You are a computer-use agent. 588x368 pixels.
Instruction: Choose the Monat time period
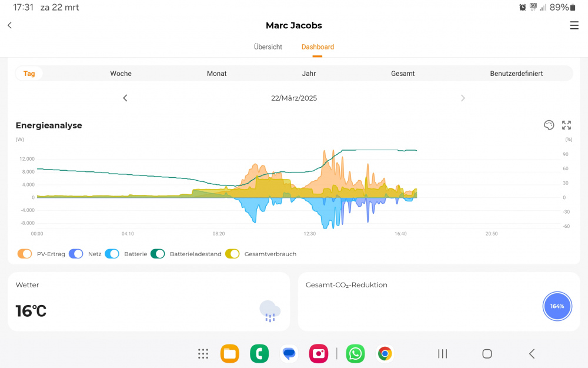point(216,74)
